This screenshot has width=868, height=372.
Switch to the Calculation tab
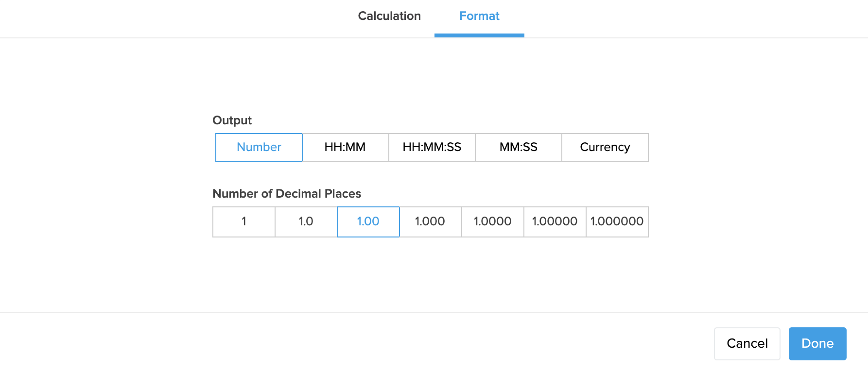[389, 16]
